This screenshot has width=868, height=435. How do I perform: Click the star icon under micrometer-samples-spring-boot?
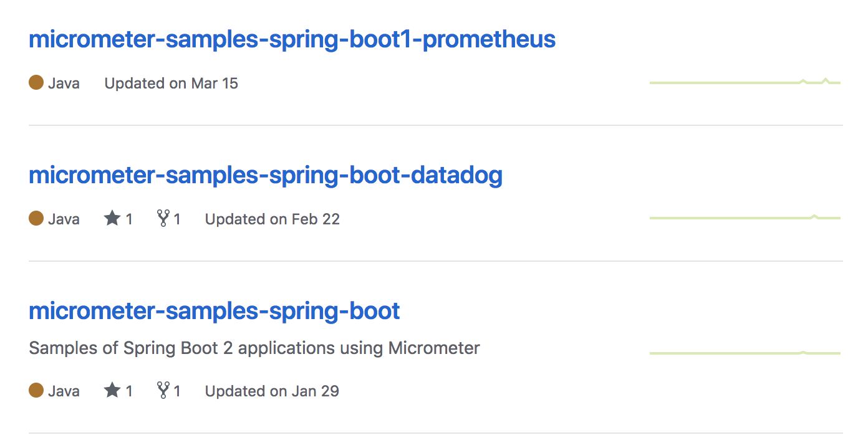click(x=112, y=390)
